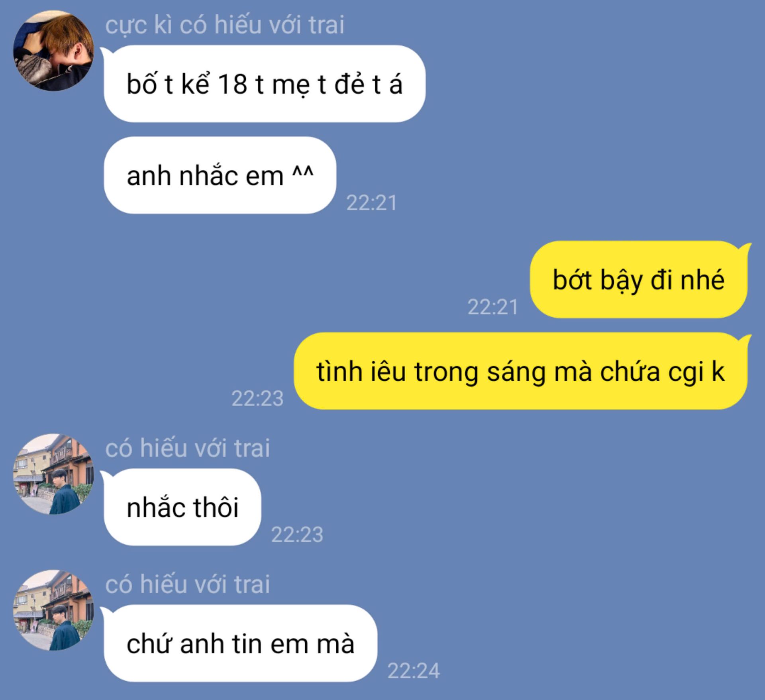Tap the 22:24 timestamp at the bottom
The width and height of the screenshot is (765, 700).
pyautogui.click(x=414, y=671)
